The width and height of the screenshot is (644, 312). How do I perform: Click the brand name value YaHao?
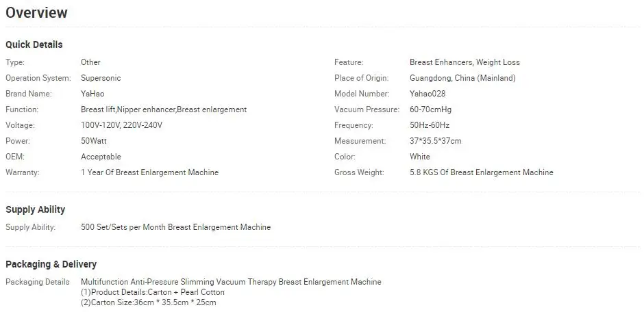92,94
